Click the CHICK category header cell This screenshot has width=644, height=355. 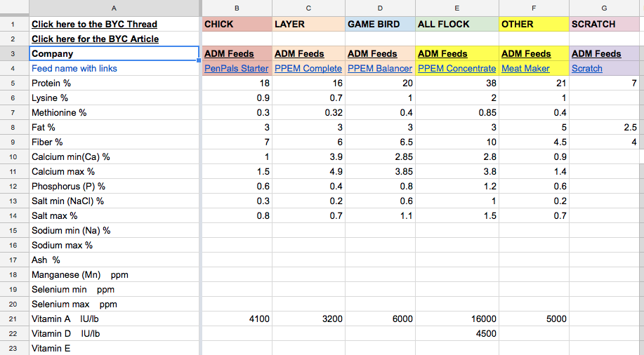point(237,24)
